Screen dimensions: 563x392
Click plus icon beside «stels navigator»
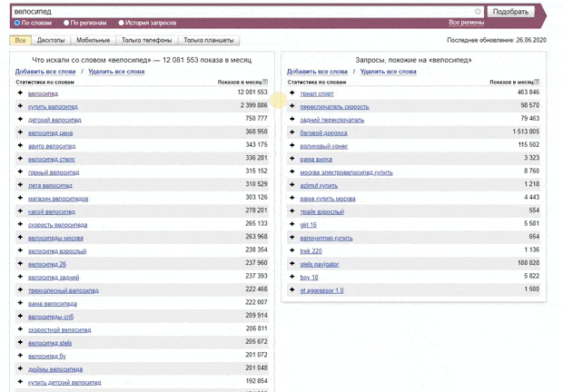[291, 263]
